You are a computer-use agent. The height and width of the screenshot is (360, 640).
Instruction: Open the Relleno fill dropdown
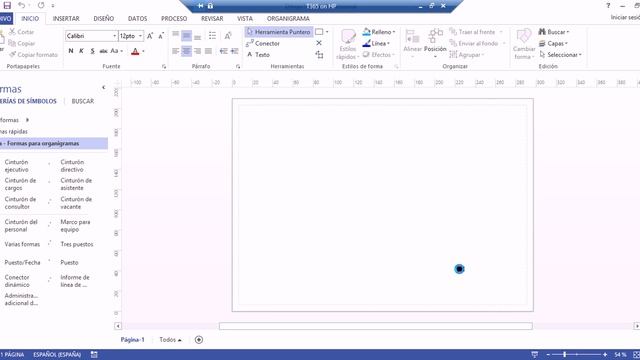pos(379,32)
